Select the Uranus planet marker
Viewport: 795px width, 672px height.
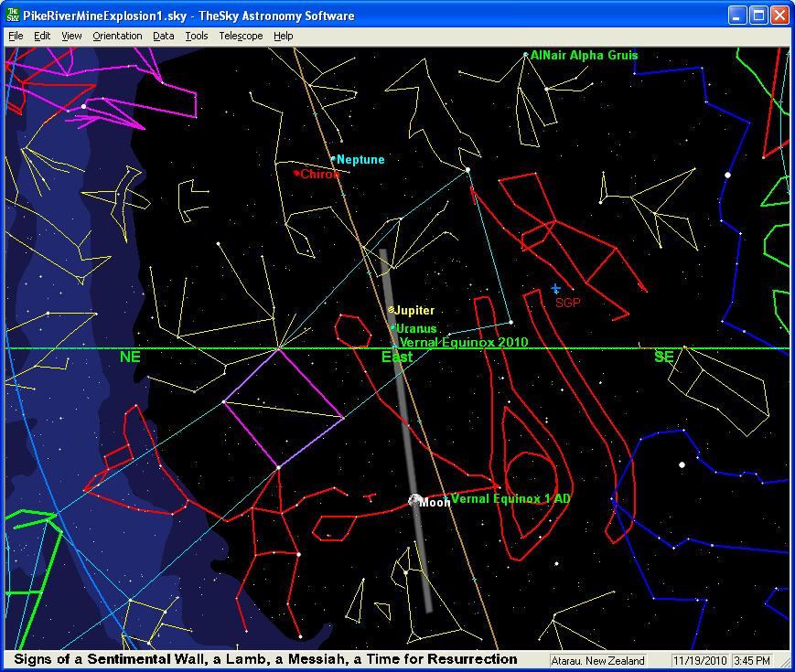coord(393,327)
